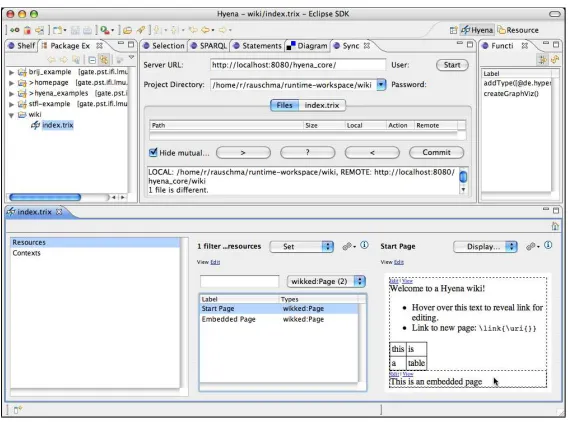Click Edit link under Start Page heading

pos(399,262)
